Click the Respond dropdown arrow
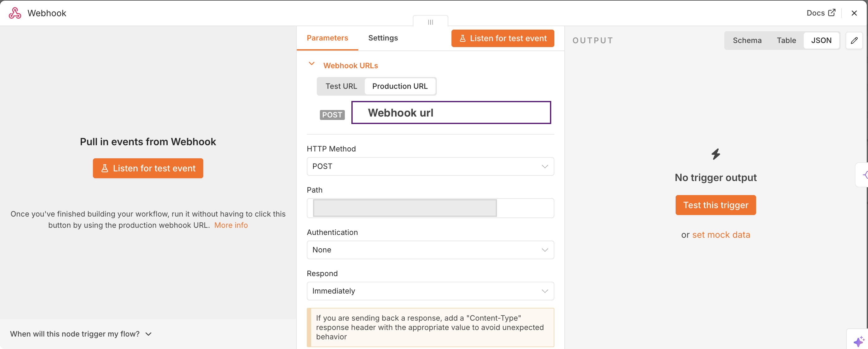Screen dimensions: 868x349 (x=544, y=291)
